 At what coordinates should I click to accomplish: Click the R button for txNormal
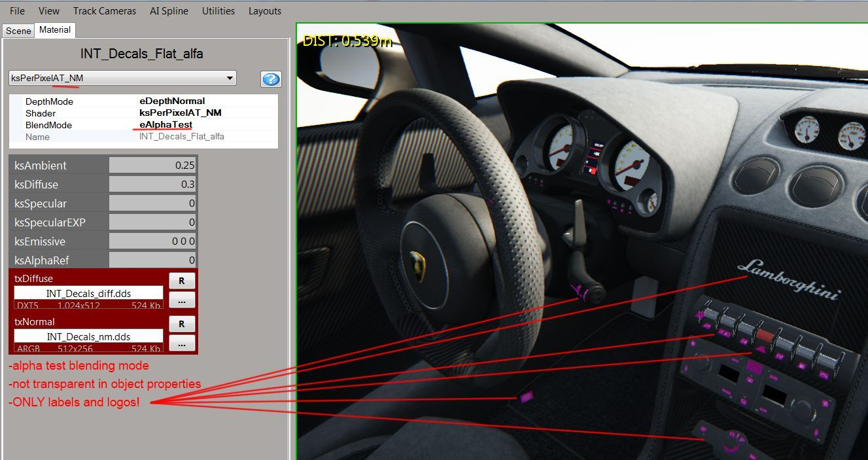[182, 324]
